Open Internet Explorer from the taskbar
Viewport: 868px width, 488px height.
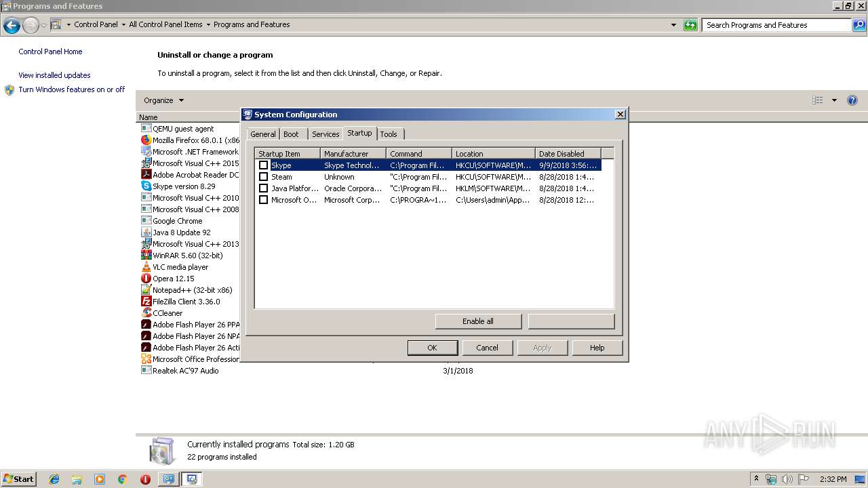click(x=54, y=479)
